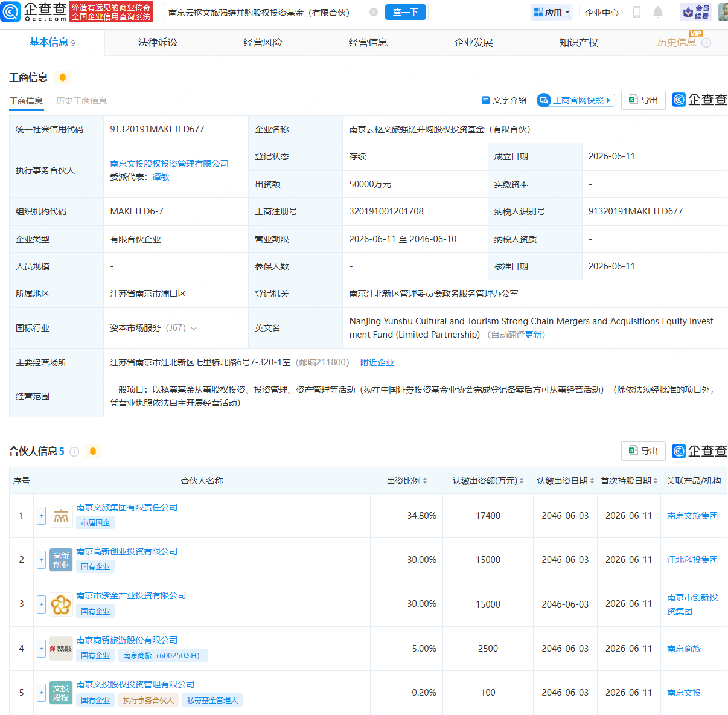Image resolution: width=728 pixels, height=715 pixels.
Task: Open related institution 南京市创新投资集团
Action: coord(692,604)
